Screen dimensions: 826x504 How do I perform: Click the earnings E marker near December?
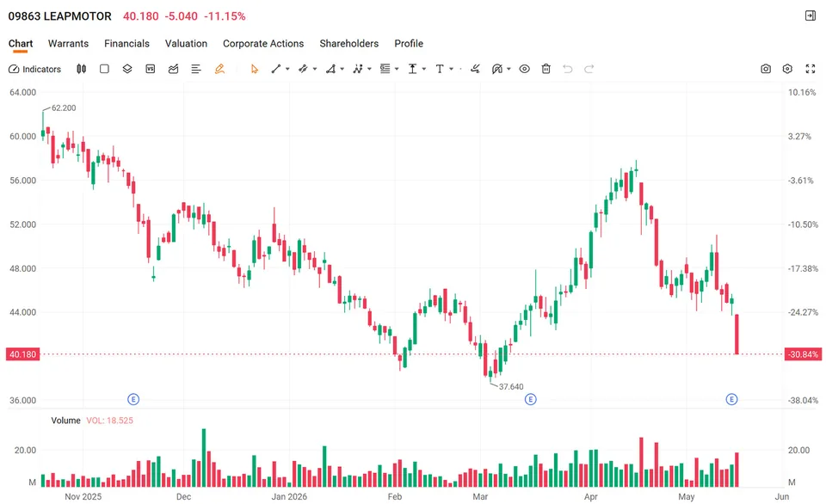click(133, 400)
